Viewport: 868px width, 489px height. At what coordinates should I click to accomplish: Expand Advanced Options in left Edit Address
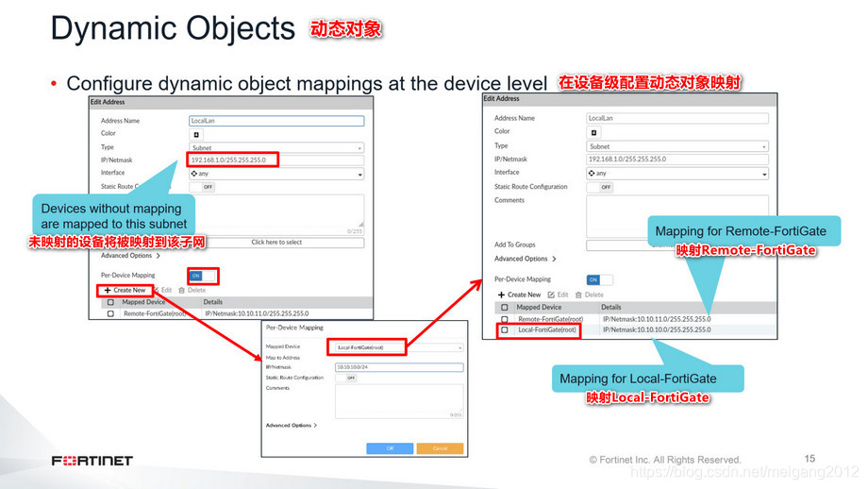[x=130, y=256]
